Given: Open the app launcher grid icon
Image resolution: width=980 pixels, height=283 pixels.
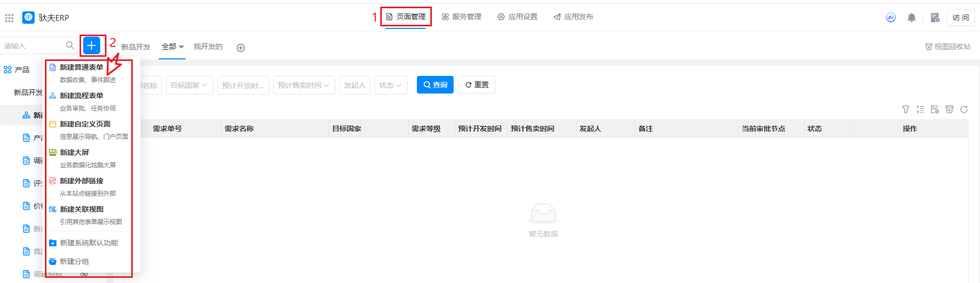Looking at the screenshot, I should [x=9, y=18].
